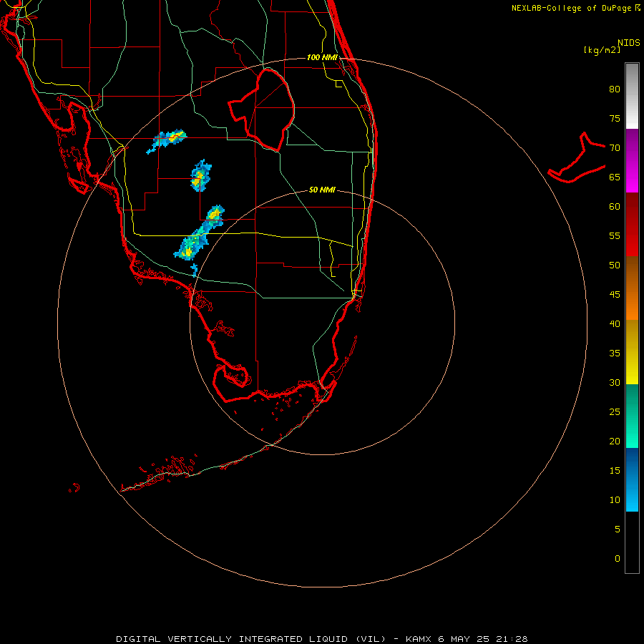Click the 100 NMI range ring label

[x=322, y=57]
